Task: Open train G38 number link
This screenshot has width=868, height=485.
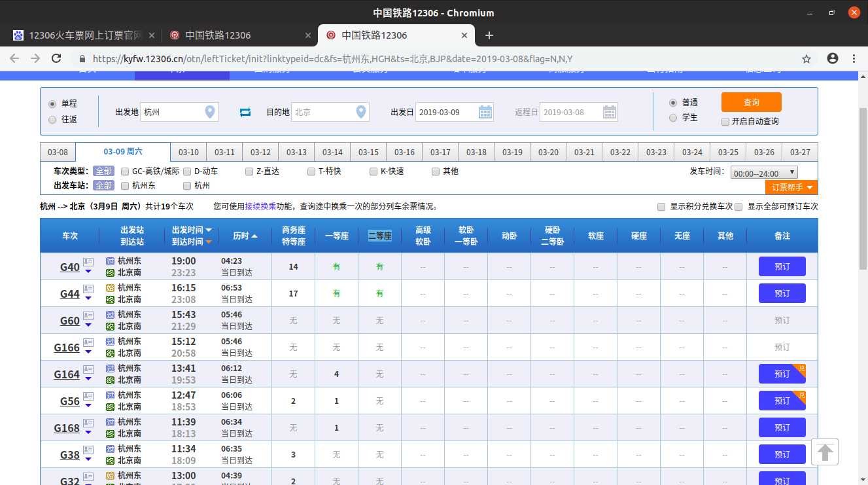Action: (70, 455)
